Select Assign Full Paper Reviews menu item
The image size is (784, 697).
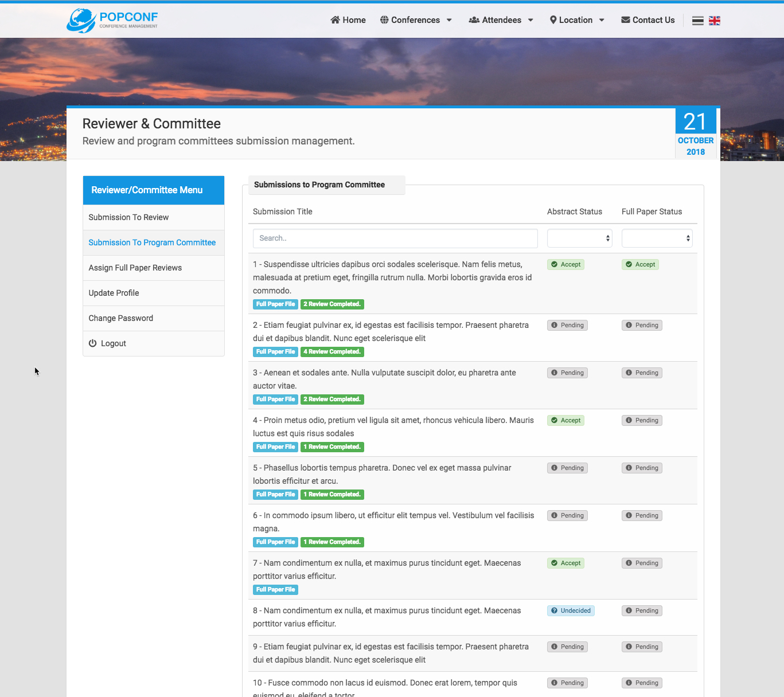(135, 268)
